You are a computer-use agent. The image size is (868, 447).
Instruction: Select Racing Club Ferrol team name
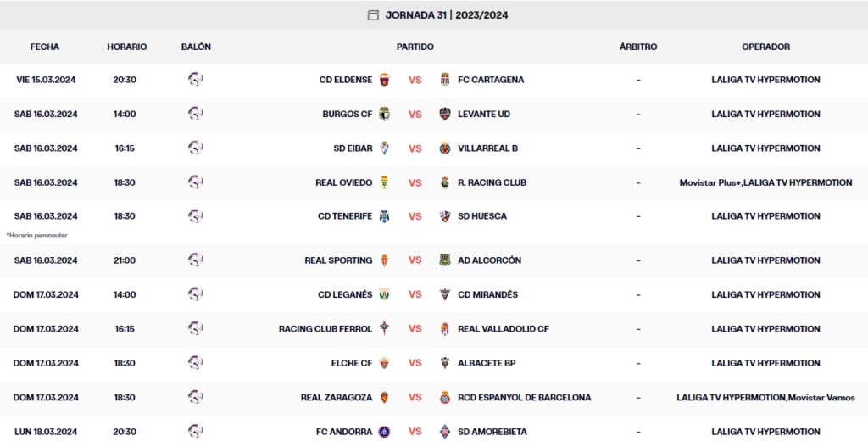point(325,329)
